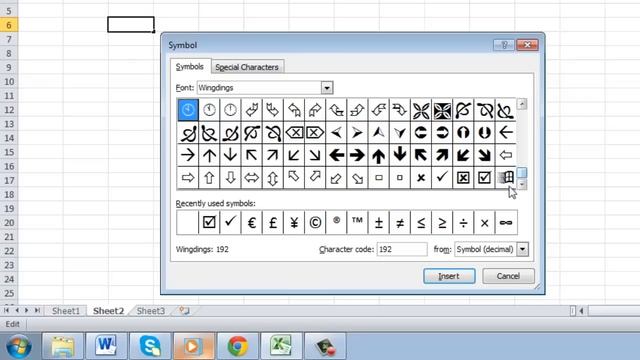Pick the outlined left-right double arrow symbol

[x=252, y=178]
